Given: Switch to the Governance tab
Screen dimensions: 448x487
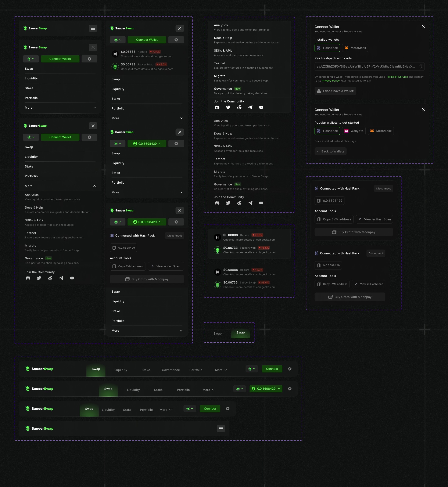Looking at the screenshot, I should coord(171,370).
